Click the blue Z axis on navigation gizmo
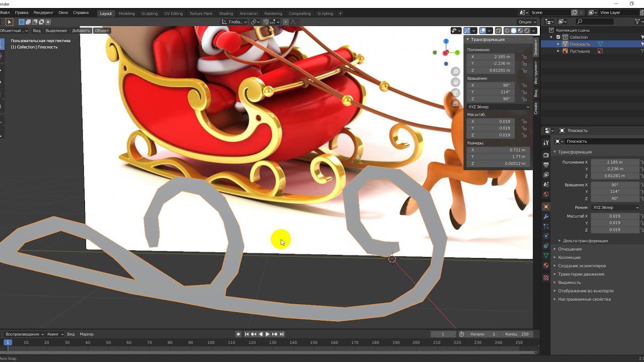Image resolution: width=644 pixels, height=362 pixels. pyautogui.click(x=446, y=41)
